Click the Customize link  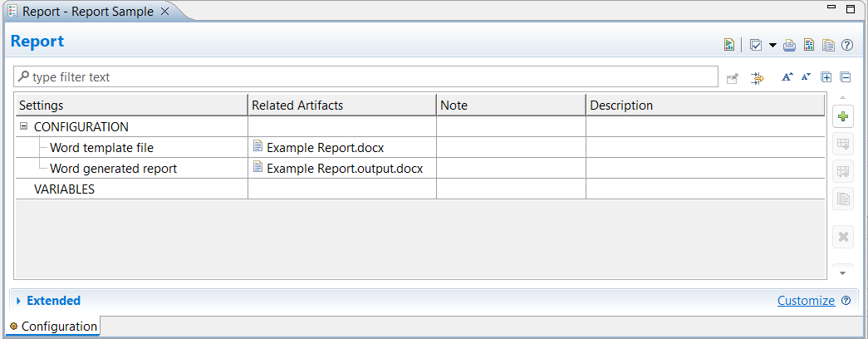806,301
